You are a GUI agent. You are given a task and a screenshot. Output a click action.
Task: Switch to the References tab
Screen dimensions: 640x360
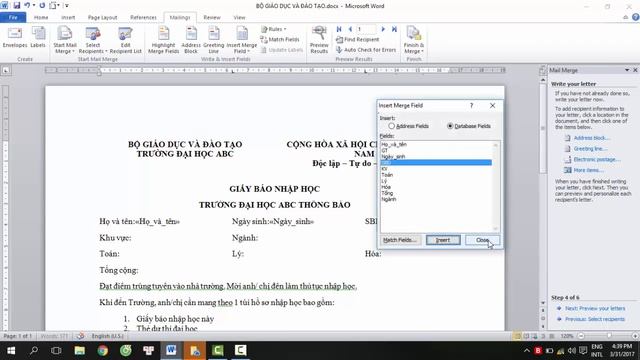143,18
